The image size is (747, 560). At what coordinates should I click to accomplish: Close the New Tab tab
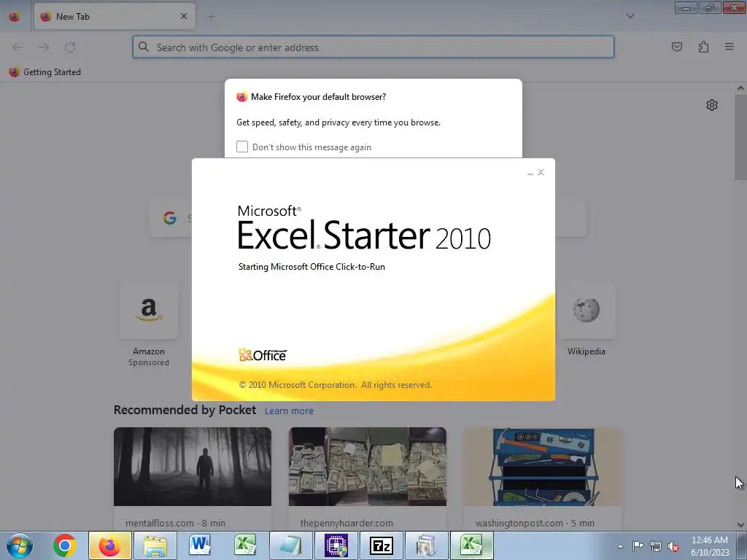(184, 16)
